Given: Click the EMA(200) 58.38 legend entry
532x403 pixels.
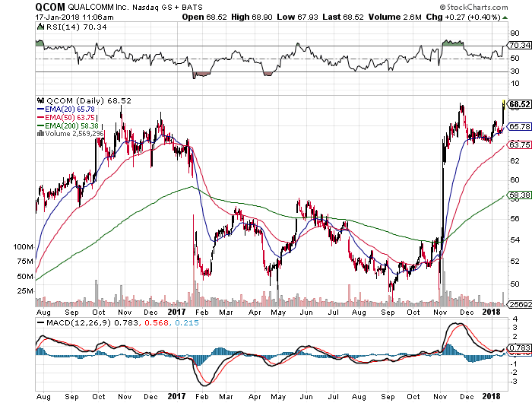Looking at the screenshot, I should [x=71, y=125].
